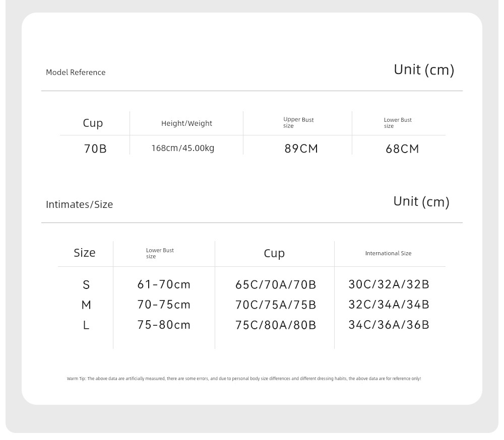
Task: Select the 70C/75A/75B cup cell
Action: coord(276,305)
